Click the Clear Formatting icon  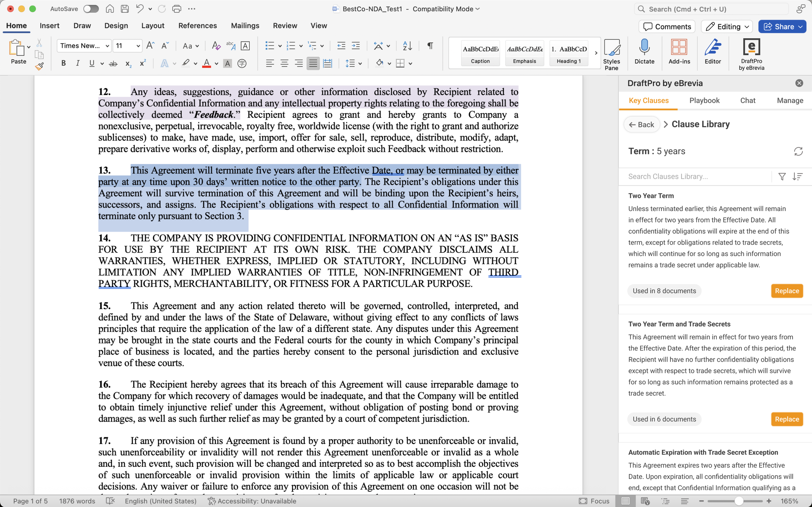tap(216, 45)
